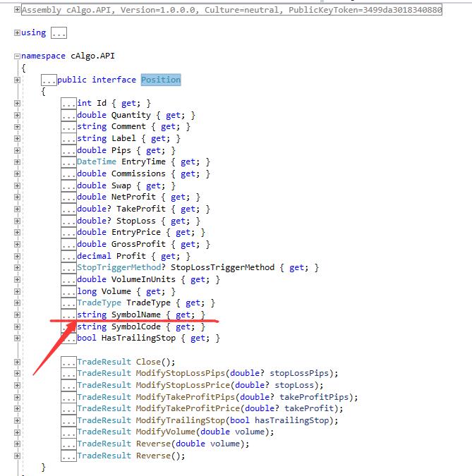Open the ellipsis box before double Quantity
This screenshot has width=472, height=476.
(68, 115)
